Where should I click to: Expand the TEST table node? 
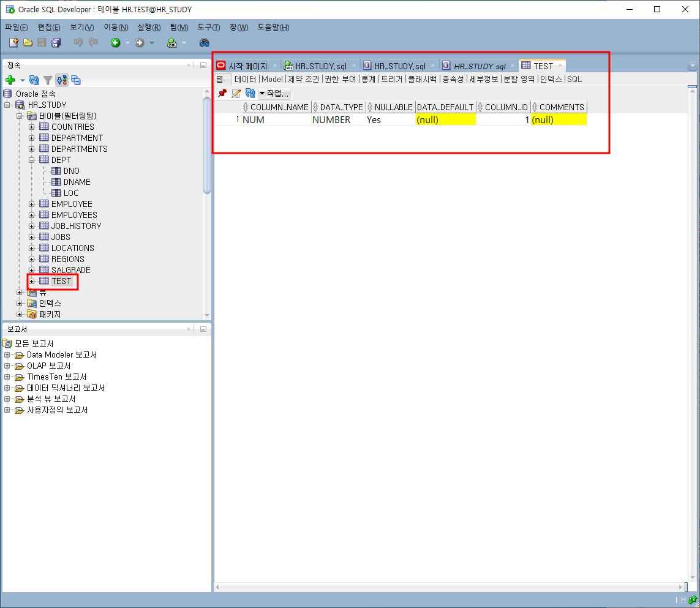(32, 281)
